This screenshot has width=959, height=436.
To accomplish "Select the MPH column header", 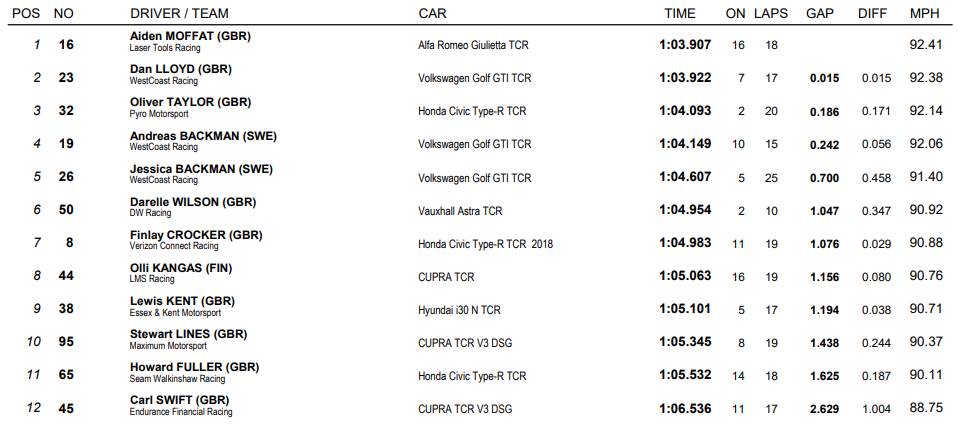I will pyautogui.click(x=924, y=13).
